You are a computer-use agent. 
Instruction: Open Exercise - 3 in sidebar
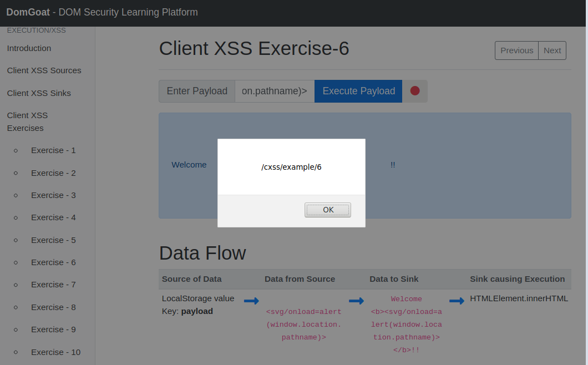pyautogui.click(x=53, y=195)
